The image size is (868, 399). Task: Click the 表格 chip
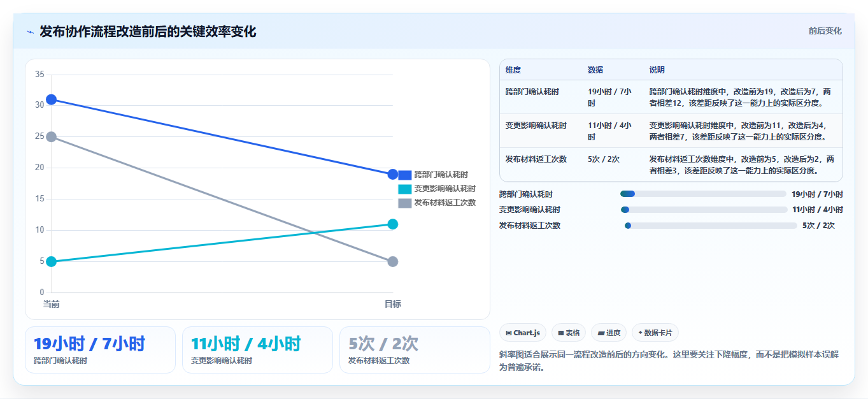pos(569,333)
